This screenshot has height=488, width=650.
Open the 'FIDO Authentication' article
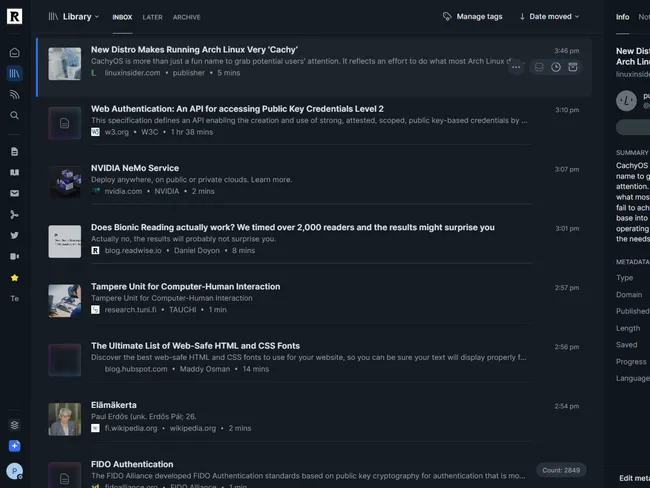point(132,464)
